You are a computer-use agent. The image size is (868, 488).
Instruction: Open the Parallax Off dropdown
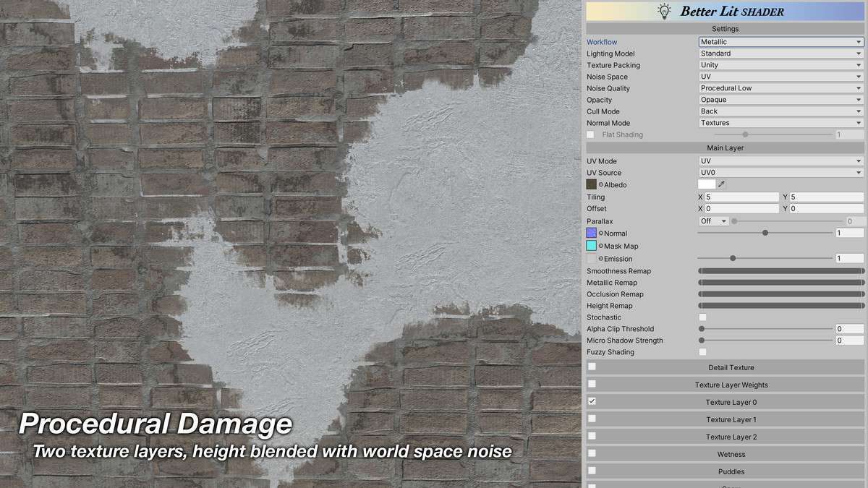714,221
